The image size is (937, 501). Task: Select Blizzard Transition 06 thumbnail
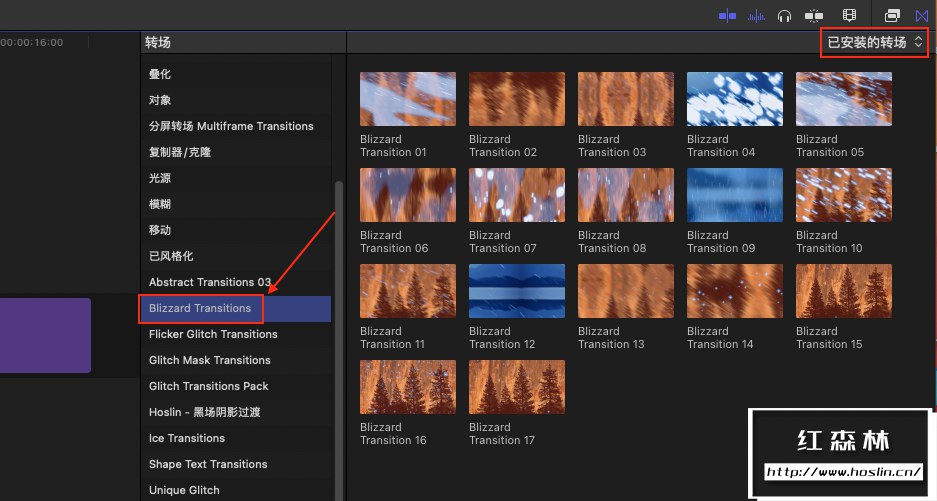coord(408,195)
